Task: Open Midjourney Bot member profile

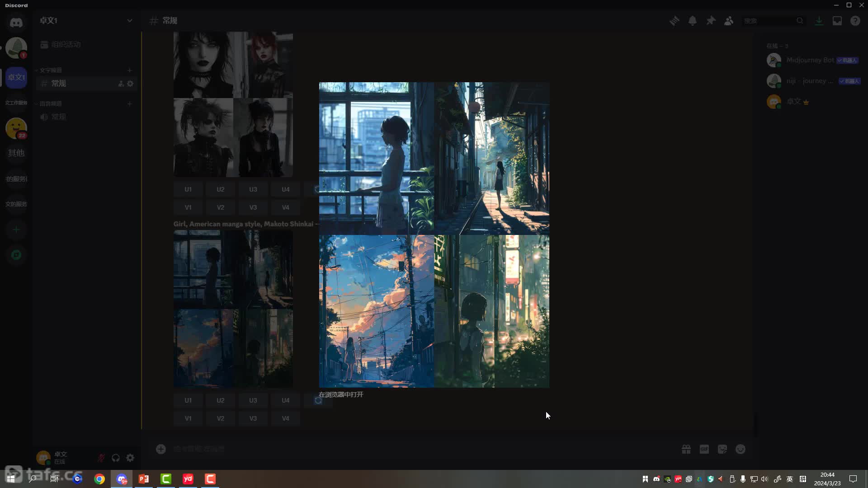Action: 814,60
